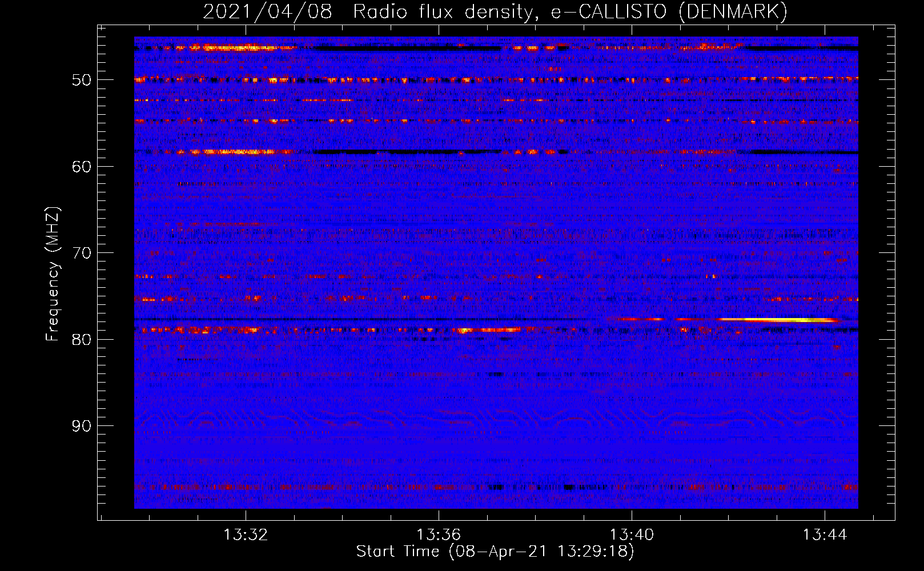Select the "Frequency (MHZ)" y-axis label
The image size is (924, 571).
point(52,274)
